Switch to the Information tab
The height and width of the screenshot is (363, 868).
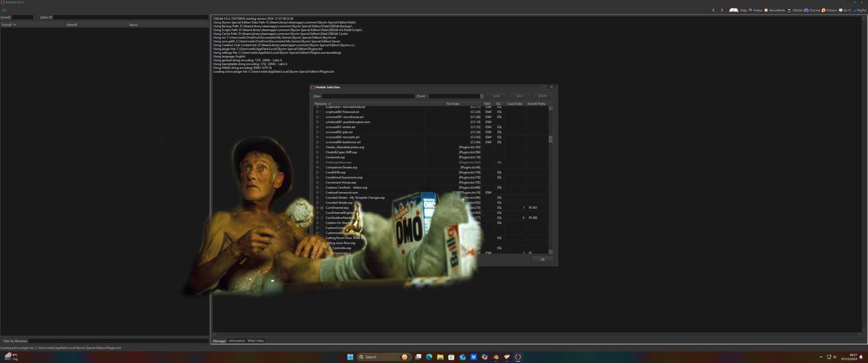click(x=236, y=341)
